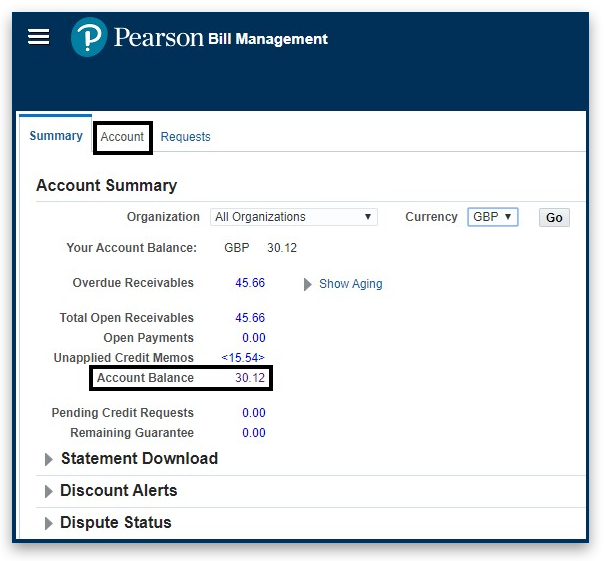Open the hamburger navigation menu
This screenshot has height=561, width=607.
[38, 37]
